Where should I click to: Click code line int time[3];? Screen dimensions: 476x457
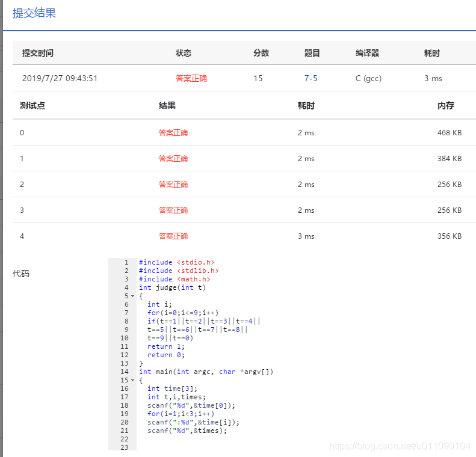(173, 388)
